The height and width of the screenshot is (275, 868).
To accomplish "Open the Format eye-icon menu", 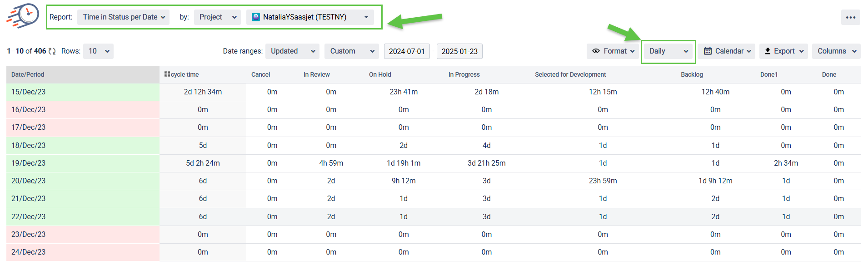I will point(613,51).
